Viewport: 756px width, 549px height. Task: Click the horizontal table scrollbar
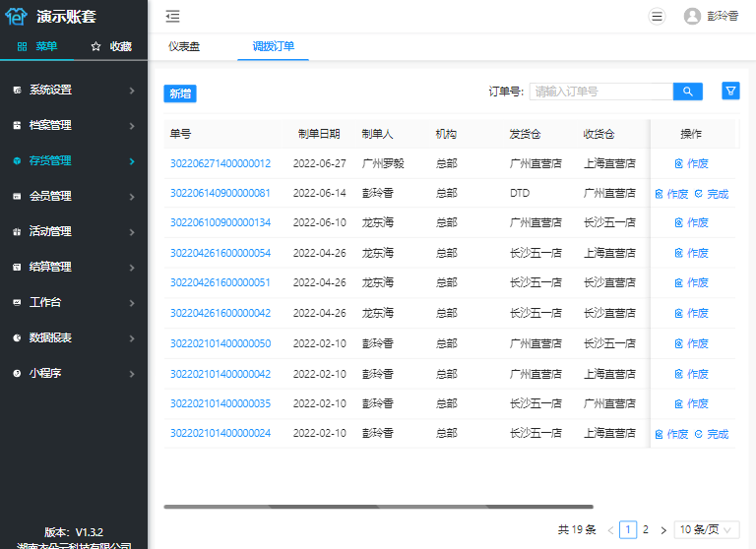[x=378, y=507]
